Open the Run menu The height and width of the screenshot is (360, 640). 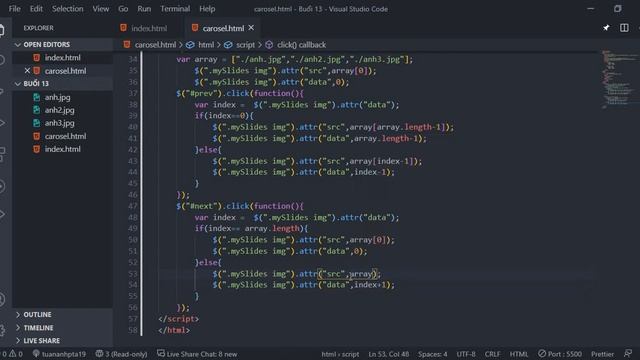click(x=144, y=9)
